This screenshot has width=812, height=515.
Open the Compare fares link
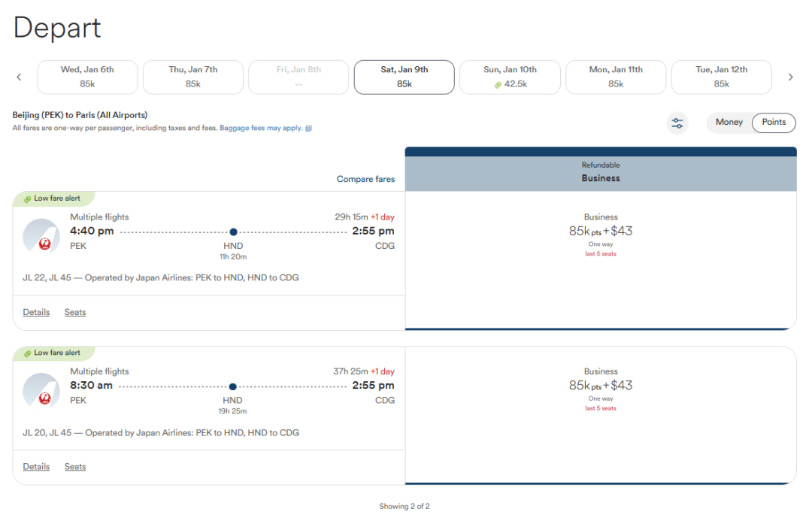pos(365,179)
